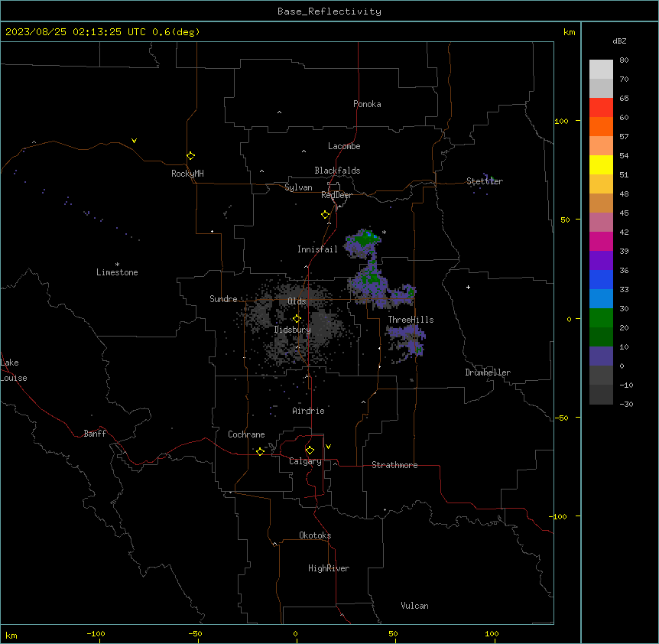Click the Base_Reflectivity title

[x=329, y=11]
